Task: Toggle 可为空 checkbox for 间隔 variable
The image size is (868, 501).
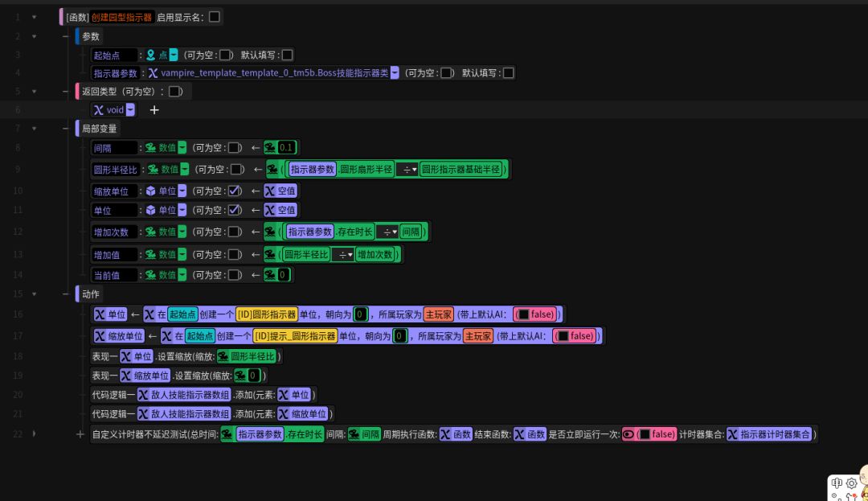Action: (234, 148)
